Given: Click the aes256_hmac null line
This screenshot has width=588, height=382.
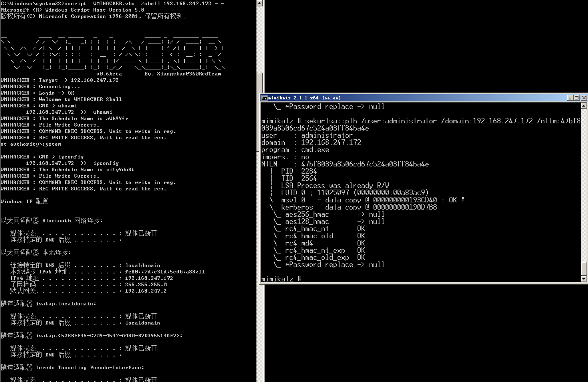Looking at the screenshot, I should [x=329, y=214].
